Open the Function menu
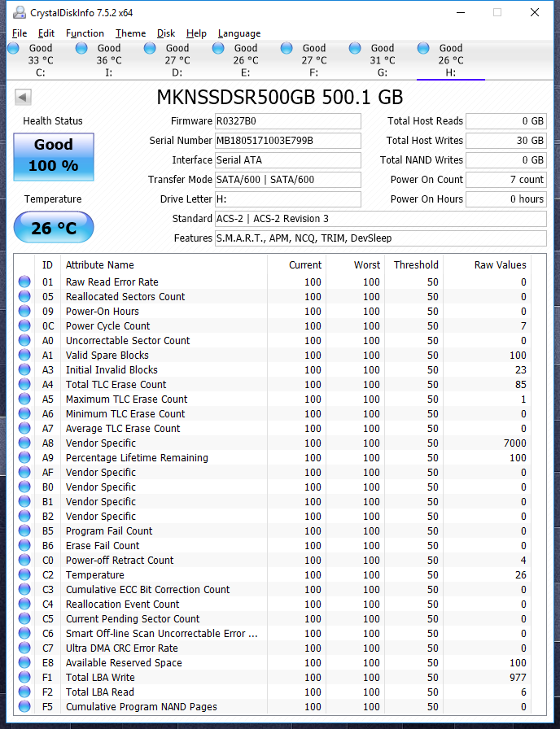 (85, 33)
